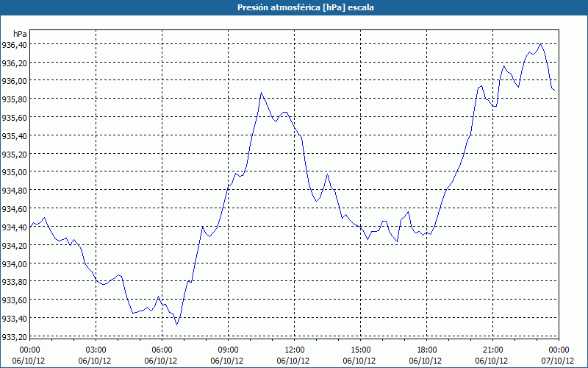
Task: Click the 936,00 y-axis value
Action: click(x=14, y=82)
